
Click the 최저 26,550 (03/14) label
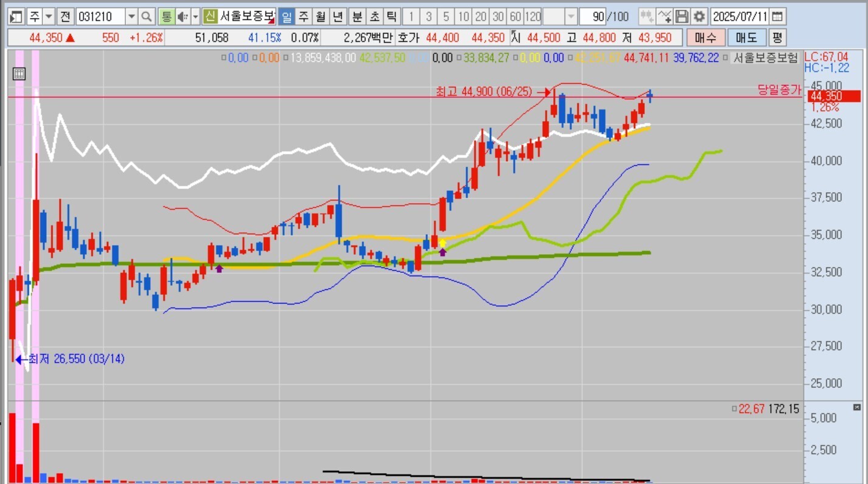pos(77,359)
